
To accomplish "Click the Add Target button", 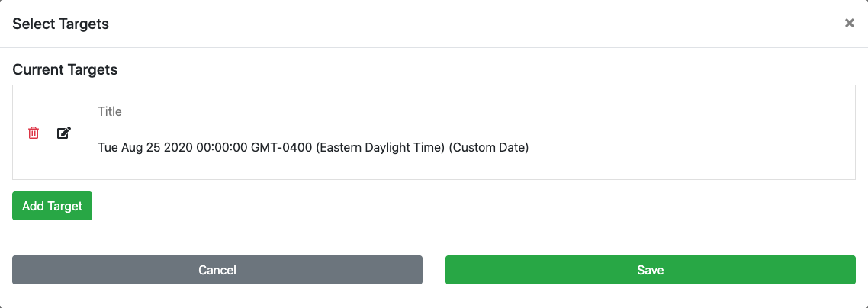I will pos(52,206).
